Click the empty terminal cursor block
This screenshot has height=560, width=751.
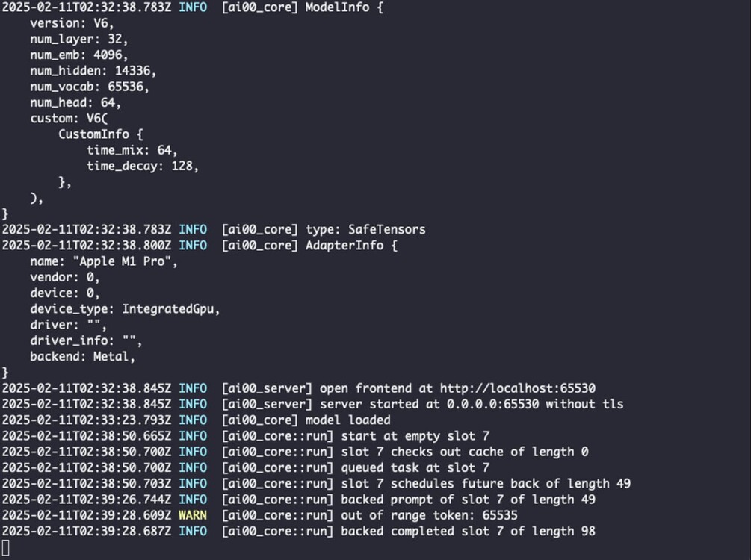click(x=6, y=548)
